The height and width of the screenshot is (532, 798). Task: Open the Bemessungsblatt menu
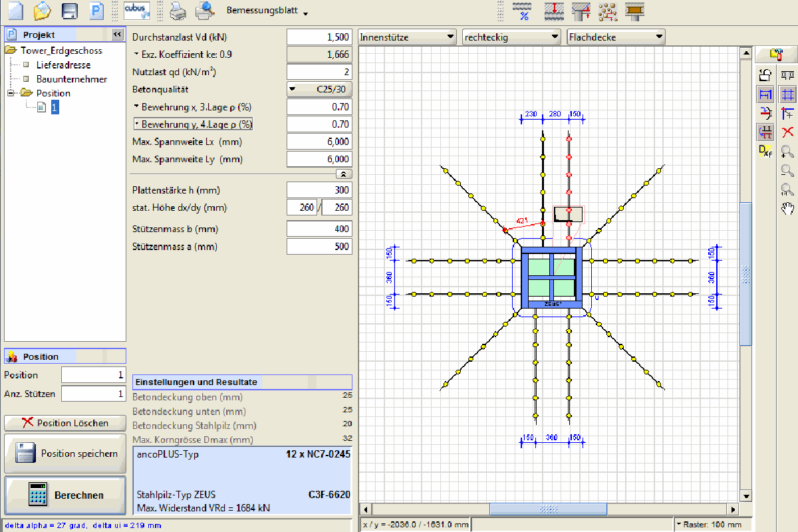click(267, 12)
